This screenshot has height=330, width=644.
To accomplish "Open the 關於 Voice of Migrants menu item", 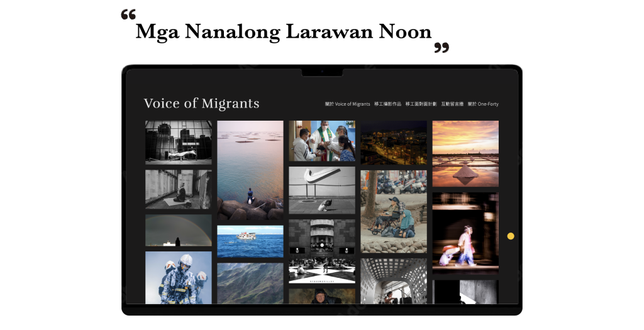I will click(347, 104).
